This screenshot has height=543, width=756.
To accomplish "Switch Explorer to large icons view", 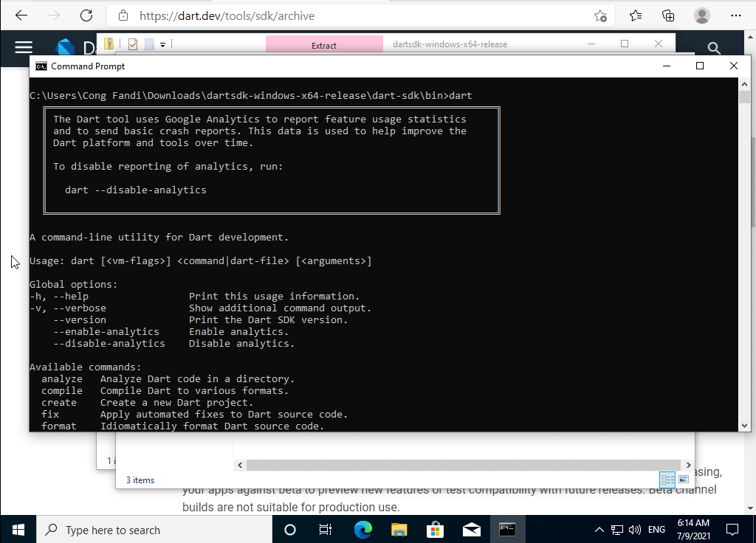I will 684,480.
